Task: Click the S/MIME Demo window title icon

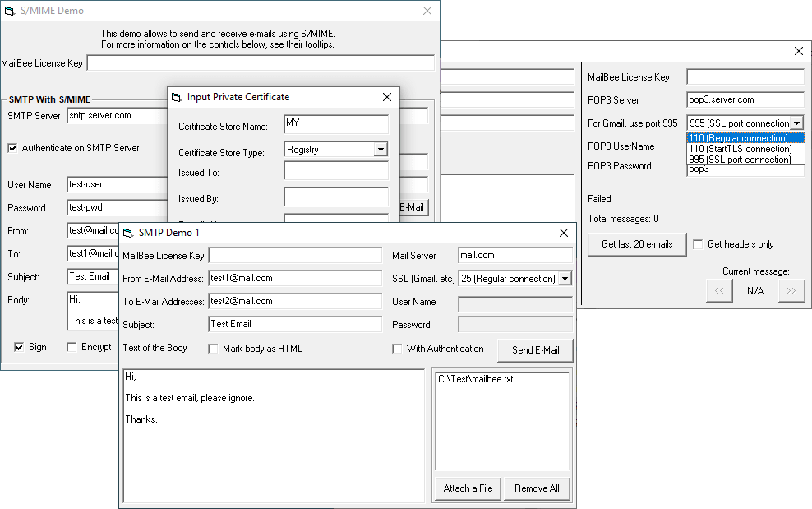Action: (x=12, y=12)
